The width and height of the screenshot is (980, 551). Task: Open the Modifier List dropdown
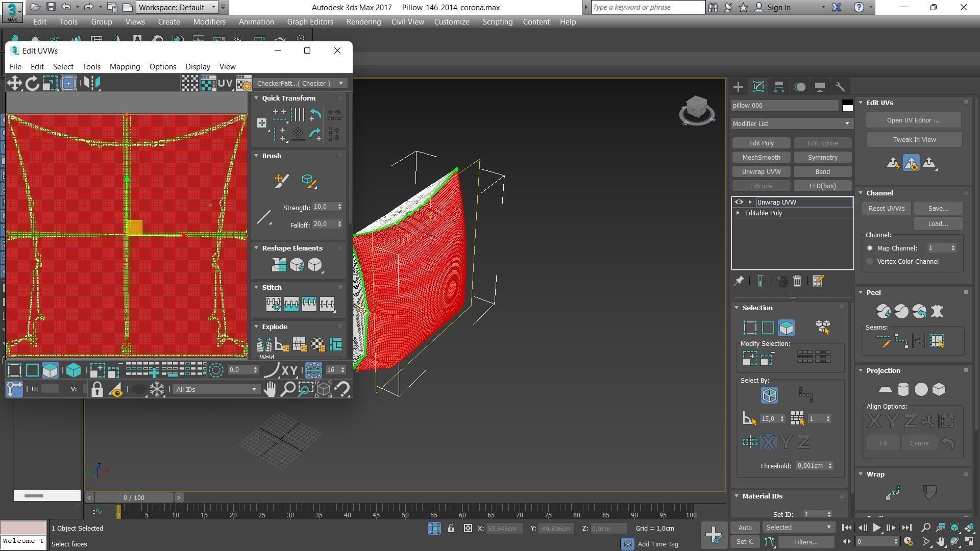792,124
